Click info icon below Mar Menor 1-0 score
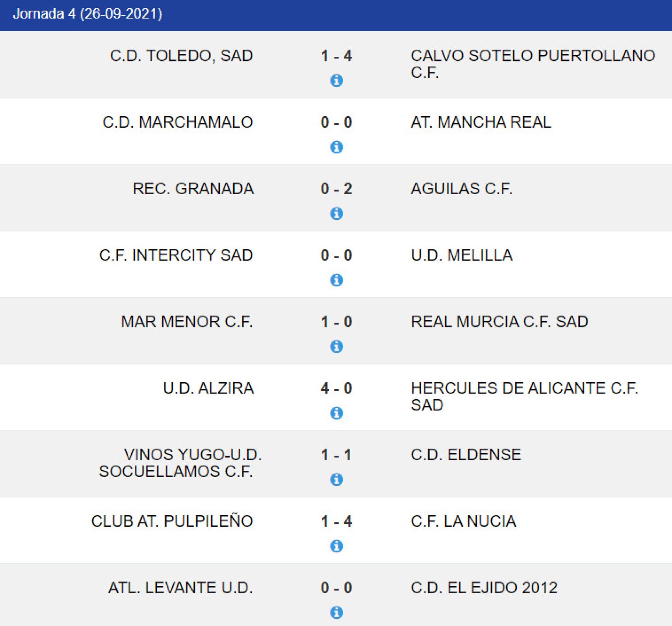The image size is (672, 626). coord(336,347)
